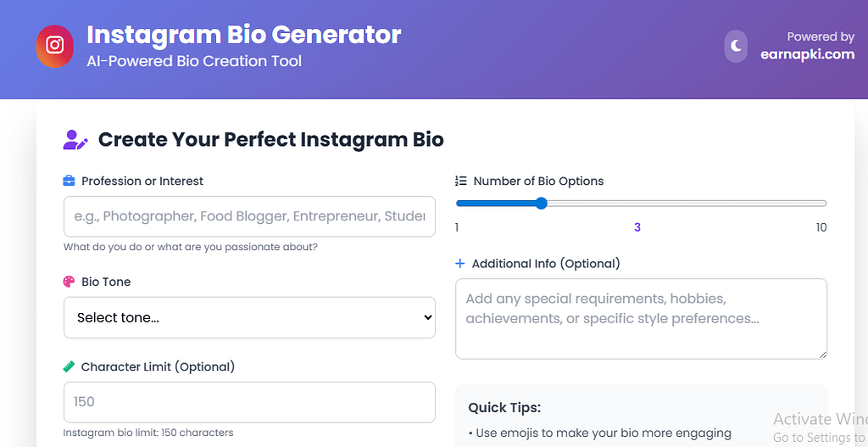Click the Number of Bio Options slider handle
Viewport: 868px width, 447px height.
click(x=542, y=203)
